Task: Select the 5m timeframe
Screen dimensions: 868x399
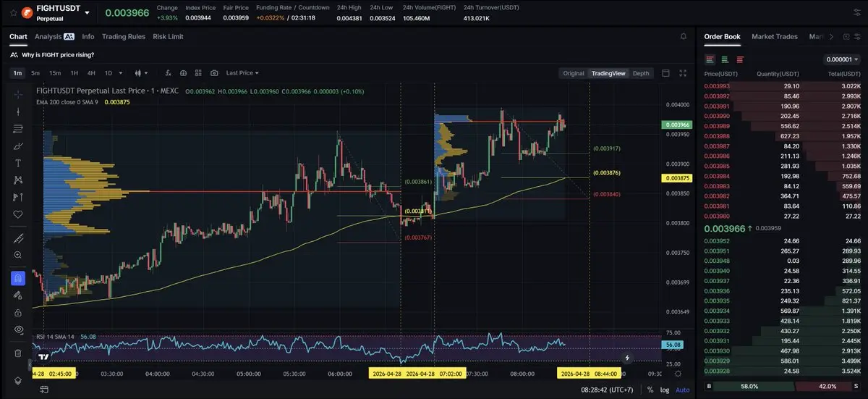Action: point(35,72)
